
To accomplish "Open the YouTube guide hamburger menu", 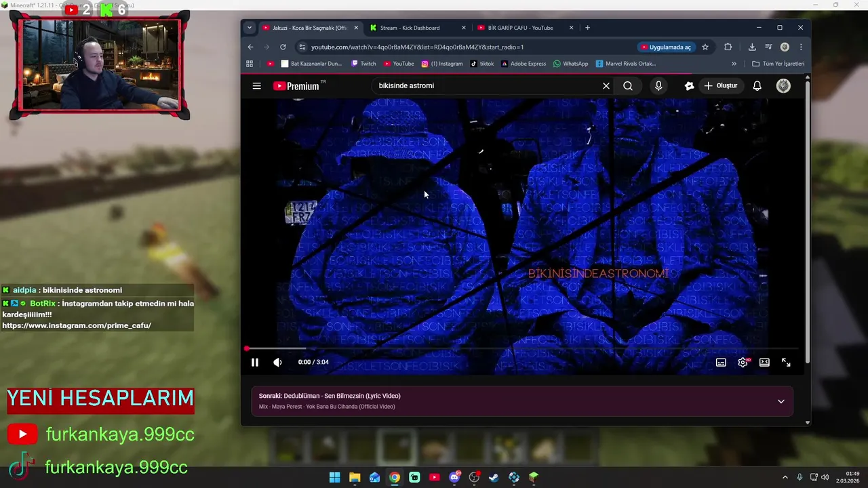I will point(256,86).
